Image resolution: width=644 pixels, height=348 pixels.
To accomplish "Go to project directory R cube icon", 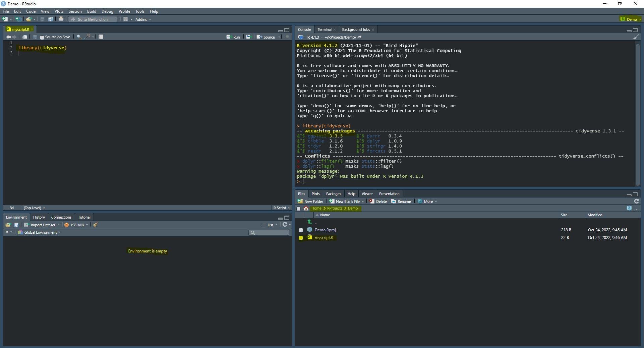I will pos(629,208).
